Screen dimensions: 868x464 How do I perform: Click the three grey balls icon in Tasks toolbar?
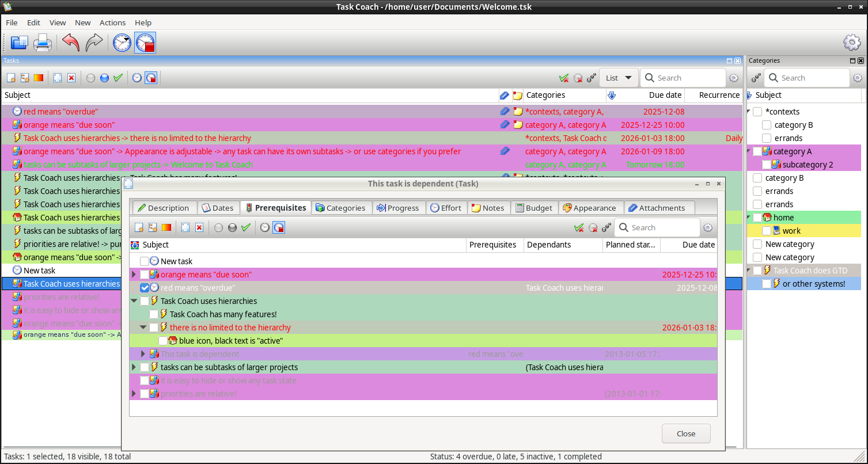tap(592, 78)
